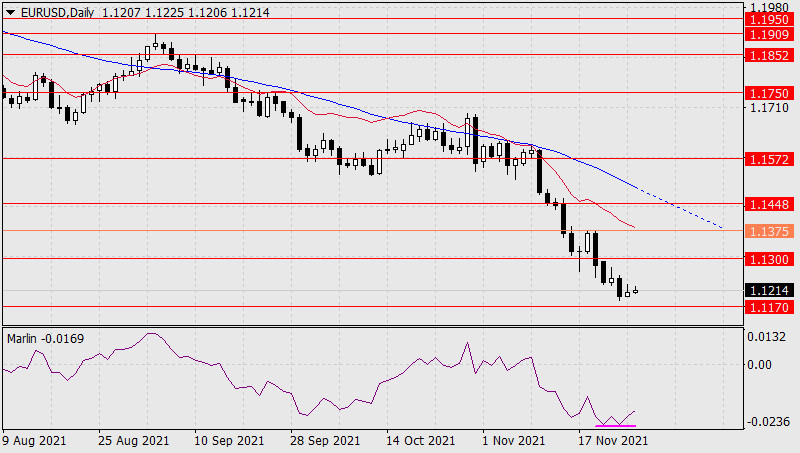Select the 1.1170 price level label
800x453 pixels.
769,307
